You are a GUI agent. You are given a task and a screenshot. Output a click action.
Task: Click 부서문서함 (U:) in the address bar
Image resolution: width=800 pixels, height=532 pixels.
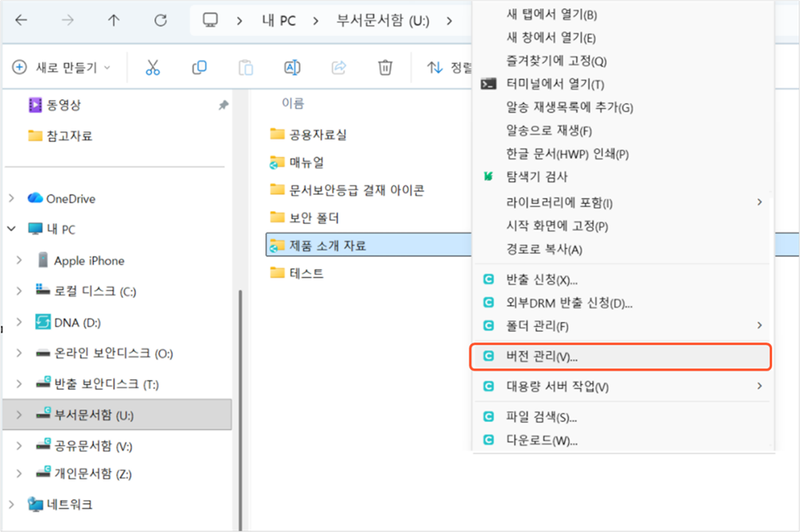click(383, 21)
